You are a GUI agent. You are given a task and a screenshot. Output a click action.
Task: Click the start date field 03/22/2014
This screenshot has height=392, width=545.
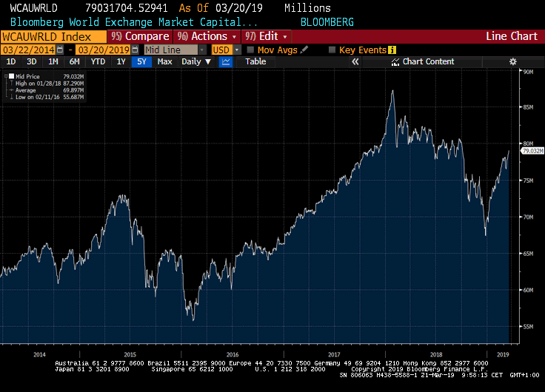pyautogui.click(x=28, y=50)
